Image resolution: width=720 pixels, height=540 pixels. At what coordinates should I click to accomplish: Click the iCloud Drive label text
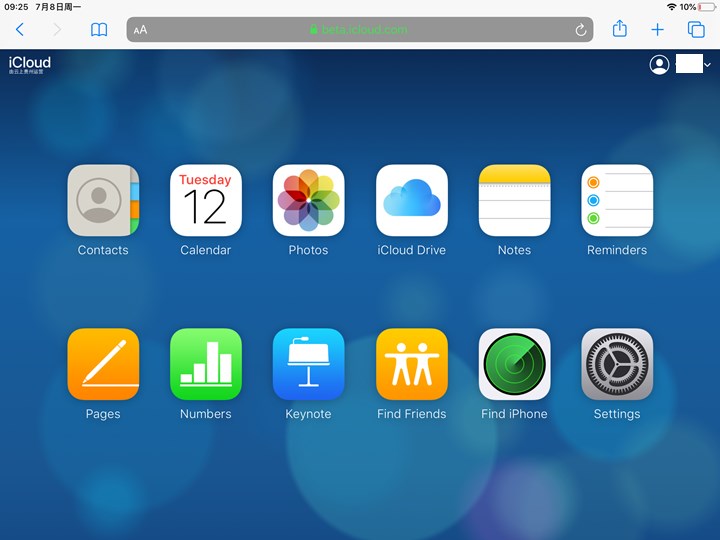[x=411, y=250]
